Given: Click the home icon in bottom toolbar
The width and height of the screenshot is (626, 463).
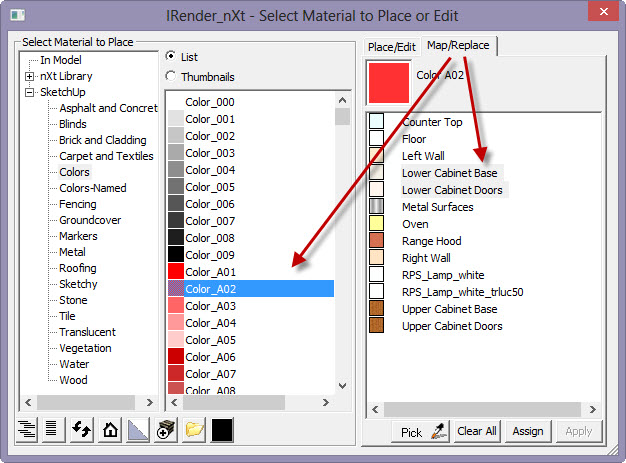Looking at the screenshot, I should [110, 430].
